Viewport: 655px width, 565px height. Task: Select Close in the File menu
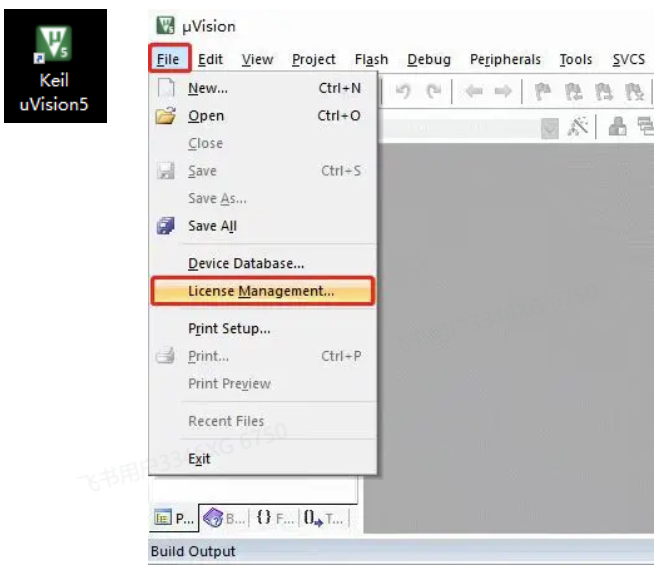tap(263, 143)
